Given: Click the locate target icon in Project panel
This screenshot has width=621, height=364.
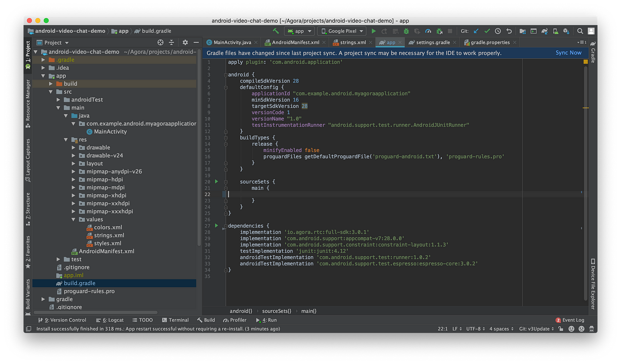Looking at the screenshot, I should tap(161, 43).
